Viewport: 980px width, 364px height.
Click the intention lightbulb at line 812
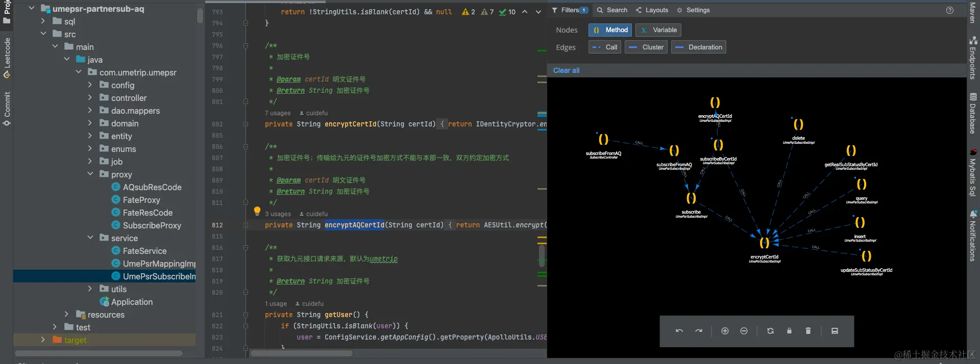tap(257, 211)
